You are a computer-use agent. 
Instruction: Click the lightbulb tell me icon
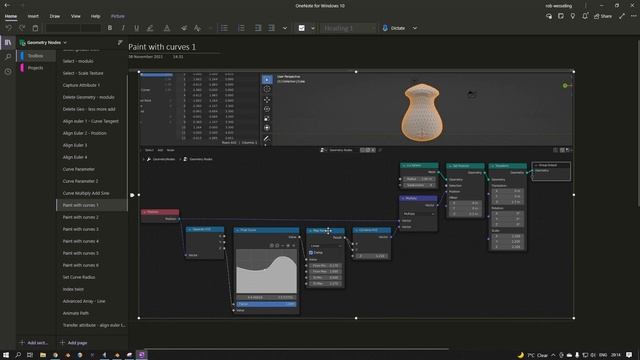pyautogui.click(x=573, y=16)
